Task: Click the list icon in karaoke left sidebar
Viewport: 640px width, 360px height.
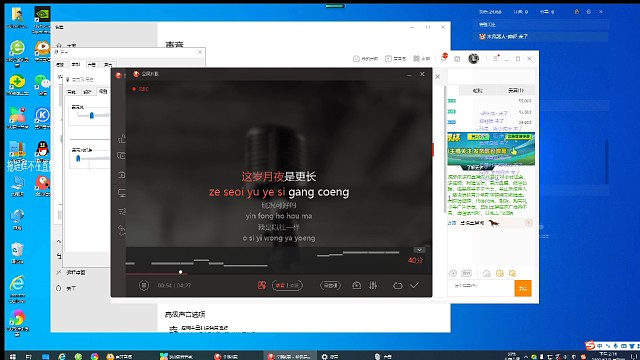Action: [122, 211]
